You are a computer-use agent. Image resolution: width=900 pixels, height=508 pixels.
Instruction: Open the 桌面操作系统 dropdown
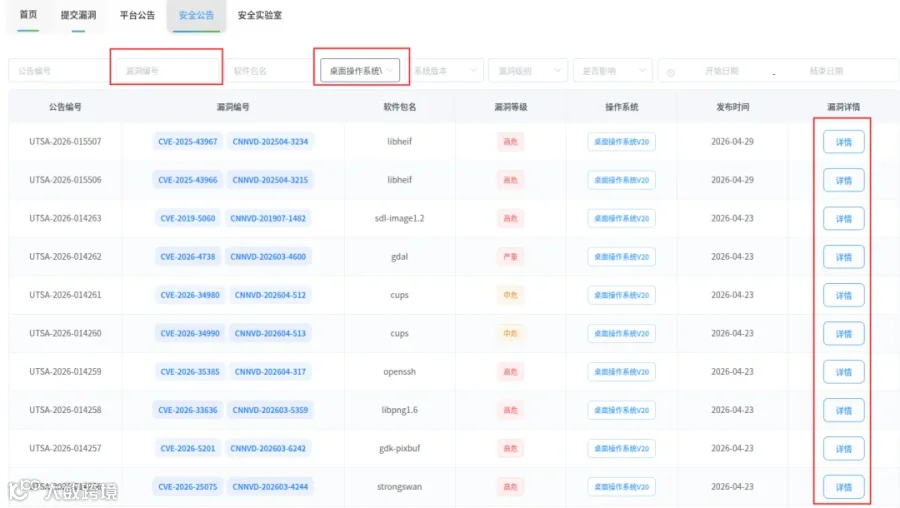[x=360, y=71]
